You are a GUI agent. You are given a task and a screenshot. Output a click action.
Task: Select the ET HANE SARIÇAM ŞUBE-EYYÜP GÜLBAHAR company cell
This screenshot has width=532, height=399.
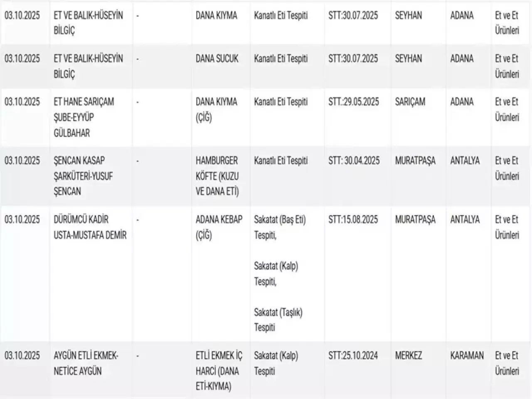(84, 117)
